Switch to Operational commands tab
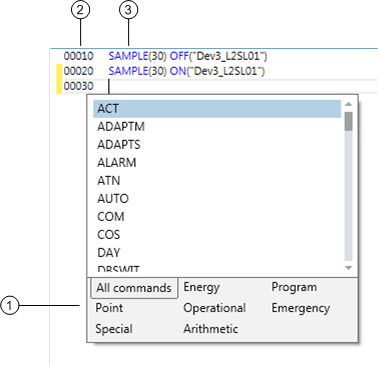 point(215,308)
